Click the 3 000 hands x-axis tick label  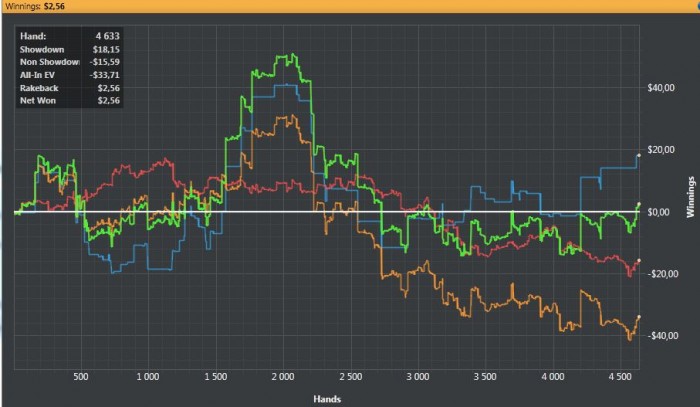tap(418, 377)
